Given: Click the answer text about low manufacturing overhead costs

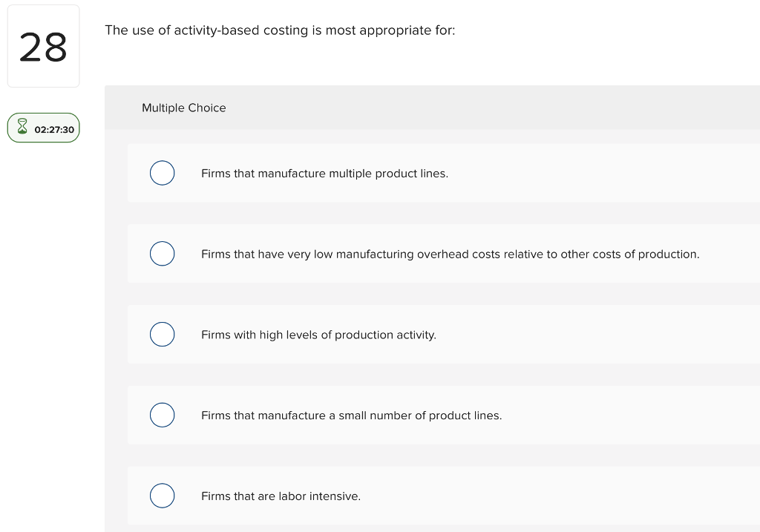Looking at the screenshot, I should (450, 254).
